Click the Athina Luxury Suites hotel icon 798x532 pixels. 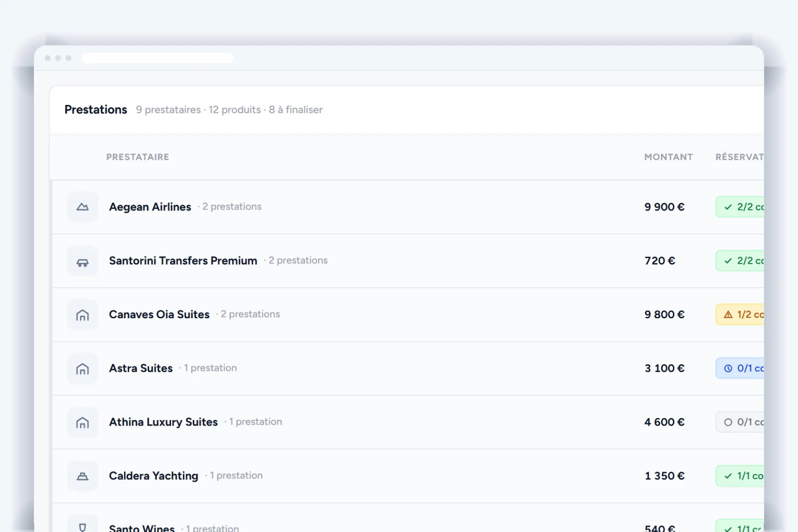coord(83,422)
